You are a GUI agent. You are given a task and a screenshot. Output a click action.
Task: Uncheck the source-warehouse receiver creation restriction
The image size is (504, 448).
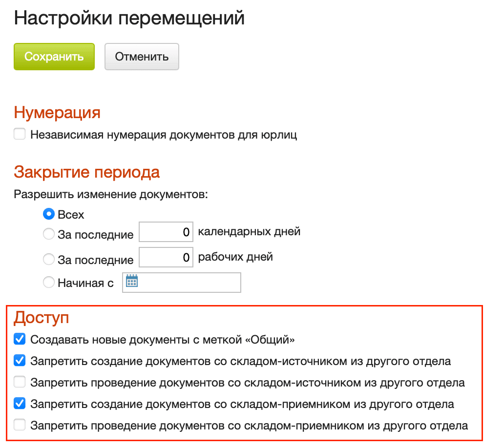click(19, 403)
